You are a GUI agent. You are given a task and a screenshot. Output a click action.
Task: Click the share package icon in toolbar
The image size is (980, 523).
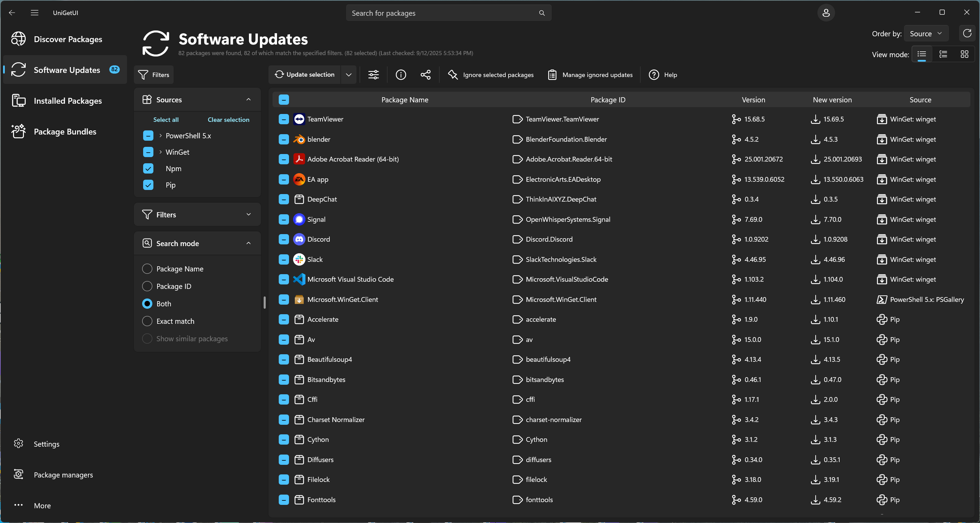click(425, 75)
